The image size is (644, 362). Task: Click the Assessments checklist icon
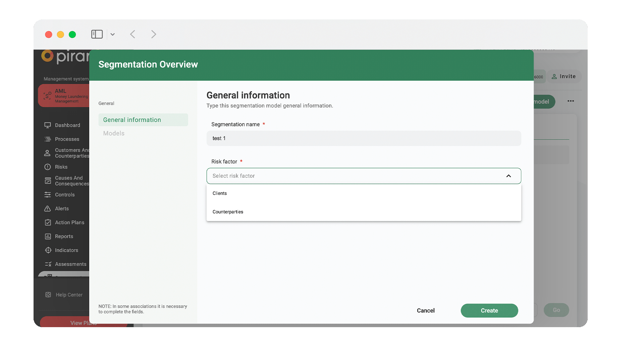[48, 264]
